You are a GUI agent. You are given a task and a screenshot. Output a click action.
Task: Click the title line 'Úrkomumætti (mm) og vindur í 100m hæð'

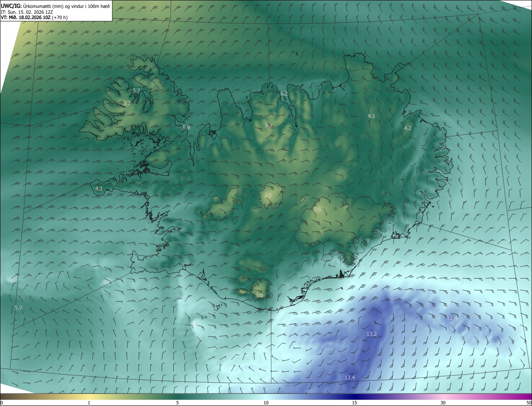point(66,6)
